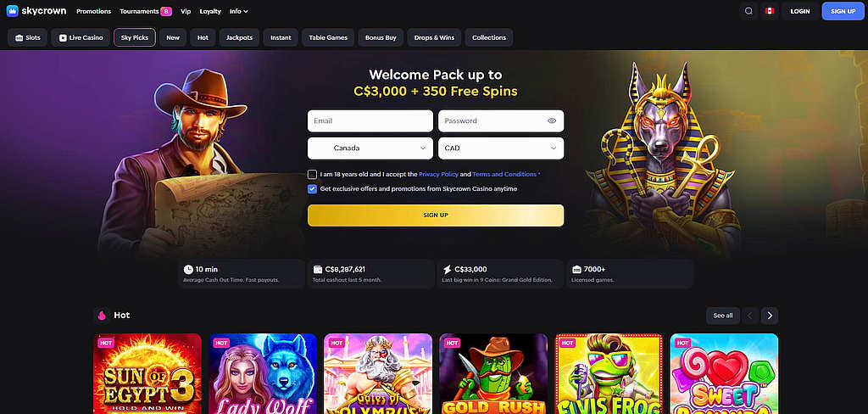Screen dimensions: 868x414
Task: Open the search magnifier icon
Action: (x=748, y=11)
